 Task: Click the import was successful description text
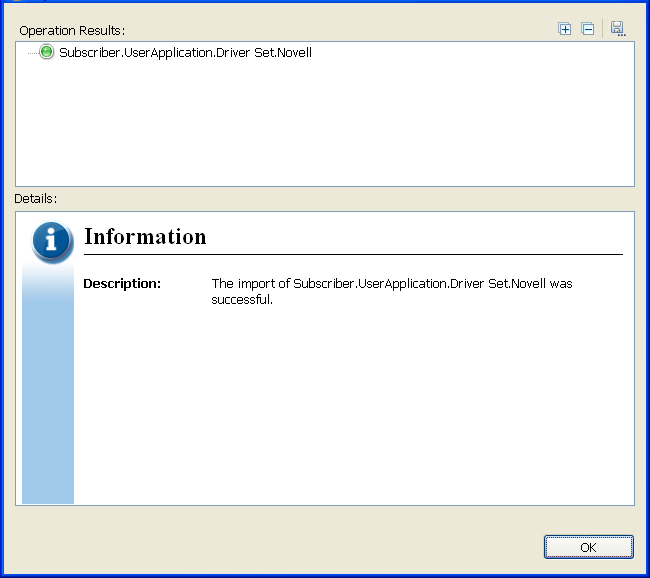coord(392,291)
